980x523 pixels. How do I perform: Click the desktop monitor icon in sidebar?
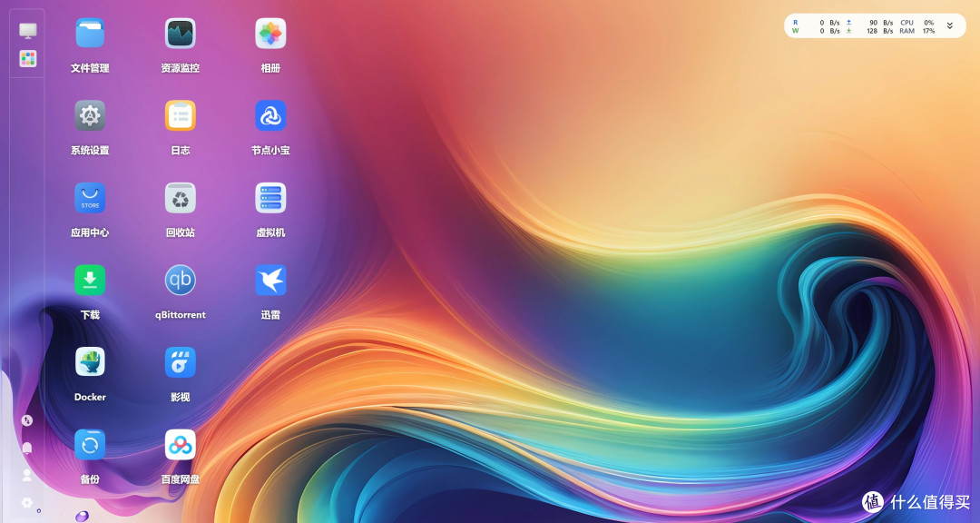pos(27,31)
